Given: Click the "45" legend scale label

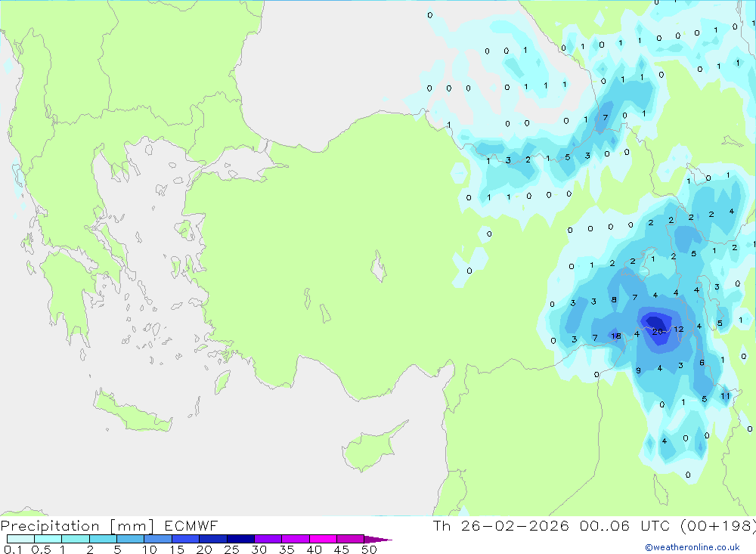Looking at the screenshot, I should click(x=342, y=549).
